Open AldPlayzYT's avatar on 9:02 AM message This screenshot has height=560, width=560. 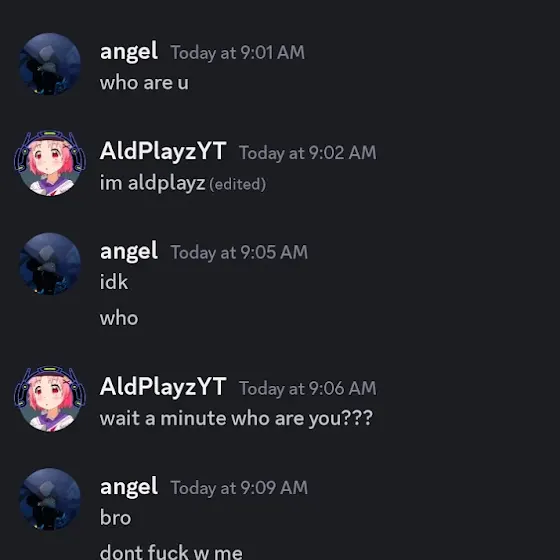[x=50, y=163]
